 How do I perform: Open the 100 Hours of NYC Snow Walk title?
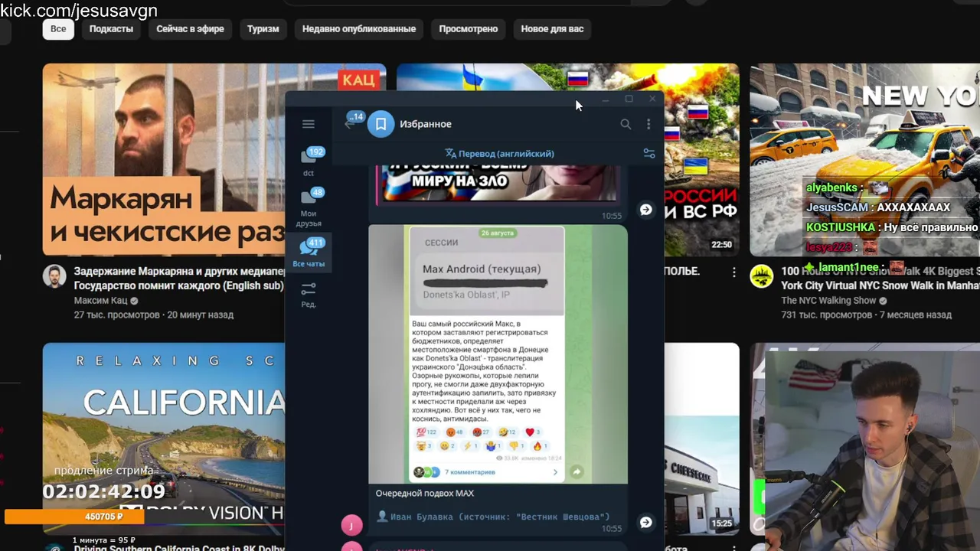pos(880,278)
